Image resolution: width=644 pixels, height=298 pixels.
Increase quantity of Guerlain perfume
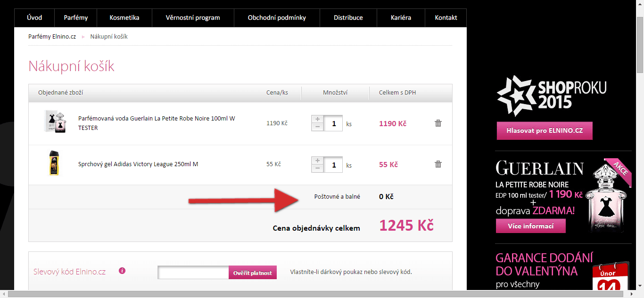pyautogui.click(x=317, y=120)
